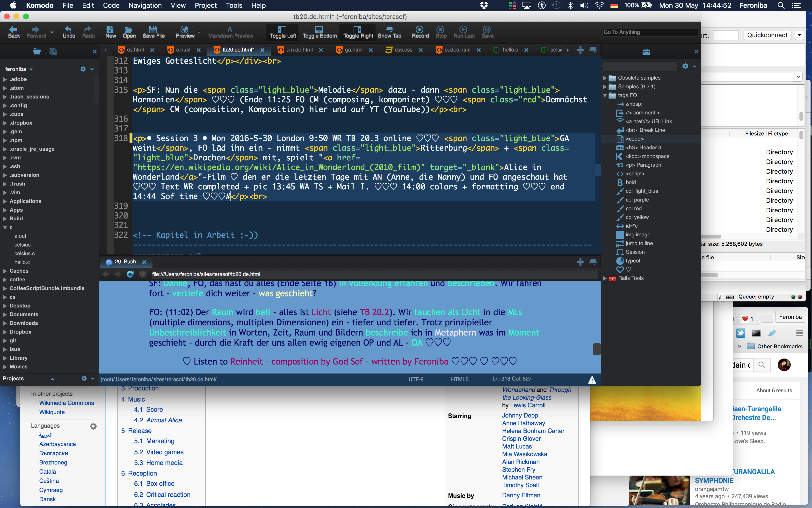Viewport: 812px width, 508px height.
Task: Click the open files icon in left pane
Action: coord(53,51)
